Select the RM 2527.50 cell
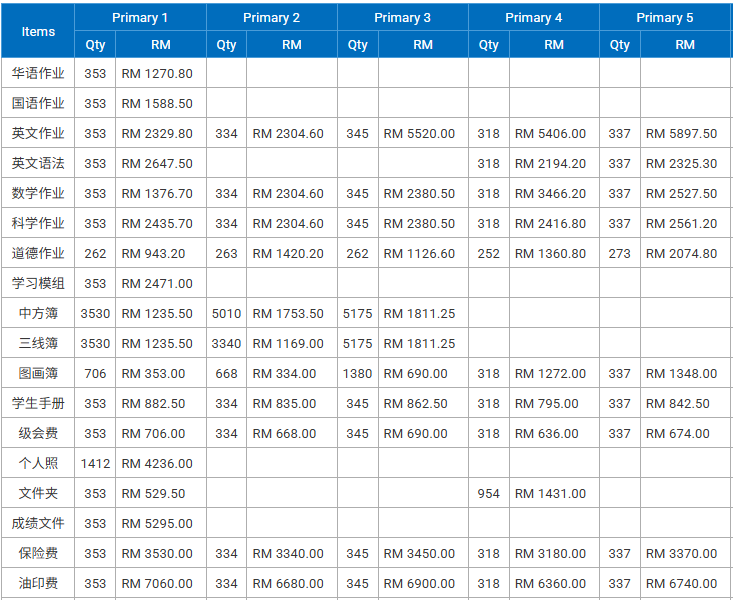 (x=686, y=193)
